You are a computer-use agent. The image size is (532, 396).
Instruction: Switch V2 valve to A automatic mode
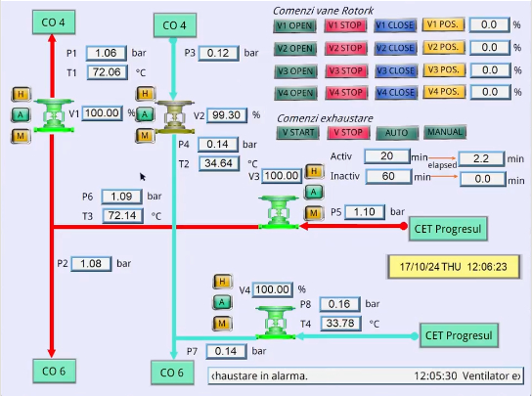145,114
